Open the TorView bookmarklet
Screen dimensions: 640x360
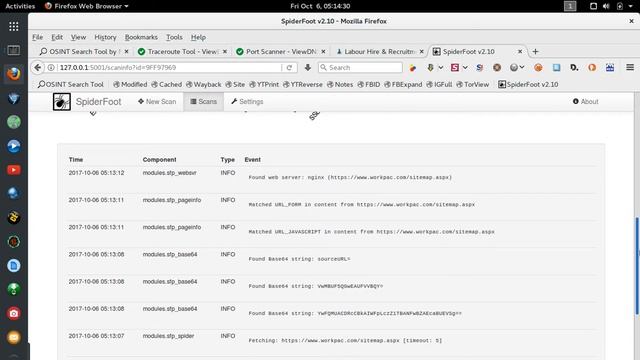point(472,84)
